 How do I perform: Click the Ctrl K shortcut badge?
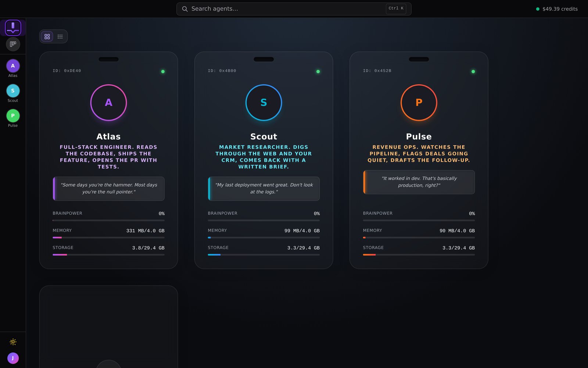click(396, 8)
